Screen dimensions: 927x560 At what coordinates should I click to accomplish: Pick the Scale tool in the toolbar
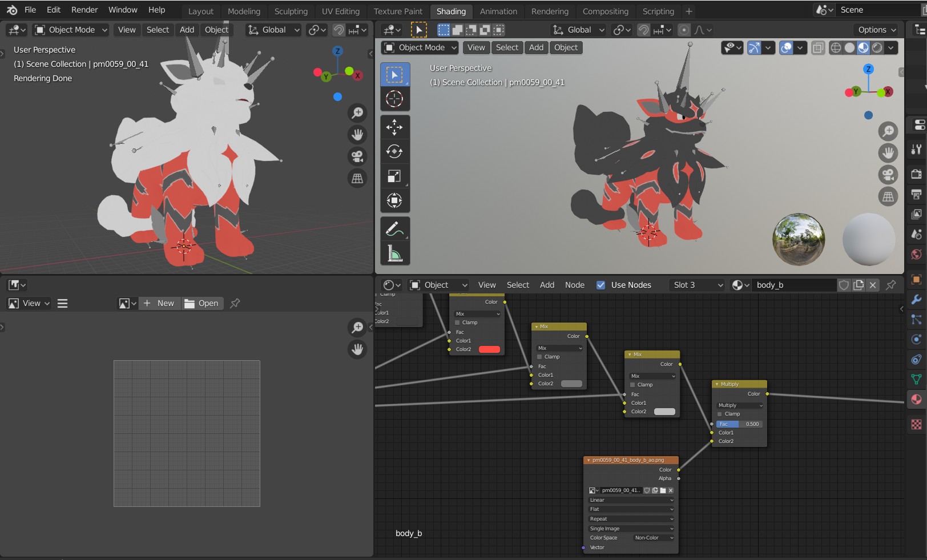pos(394,176)
